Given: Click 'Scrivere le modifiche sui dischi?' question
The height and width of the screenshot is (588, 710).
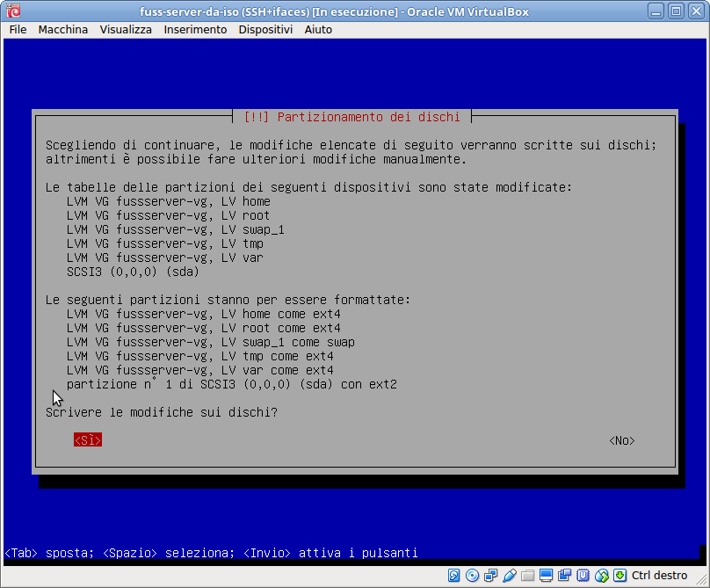Looking at the screenshot, I should (x=162, y=412).
